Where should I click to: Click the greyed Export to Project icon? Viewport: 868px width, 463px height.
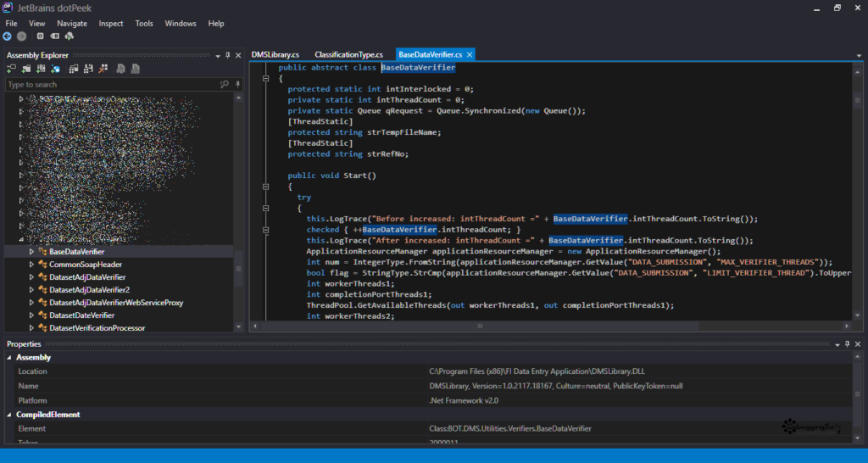click(120, 70)
